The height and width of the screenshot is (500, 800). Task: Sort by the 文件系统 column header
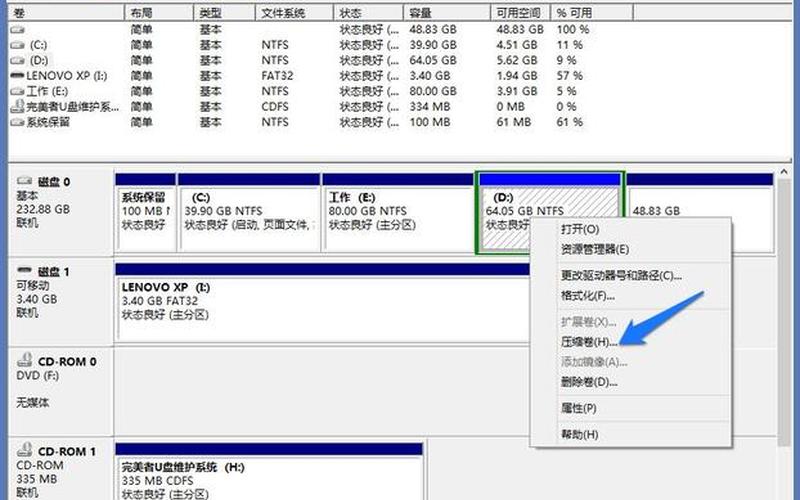point(294,13)
